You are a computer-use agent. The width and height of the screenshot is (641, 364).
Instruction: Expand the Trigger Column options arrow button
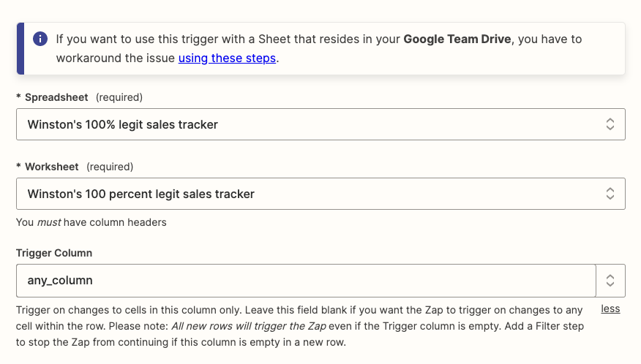coord(611,280)
